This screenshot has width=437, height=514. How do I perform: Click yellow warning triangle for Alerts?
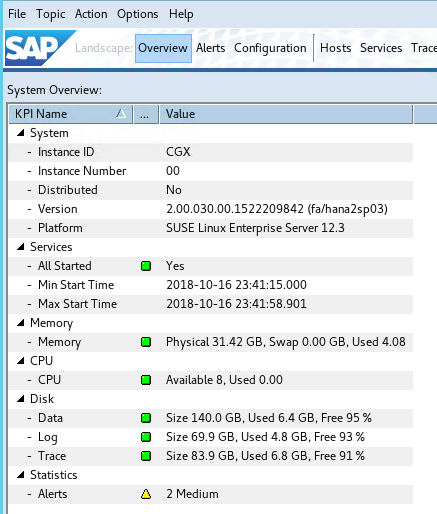tap(146, 494)
